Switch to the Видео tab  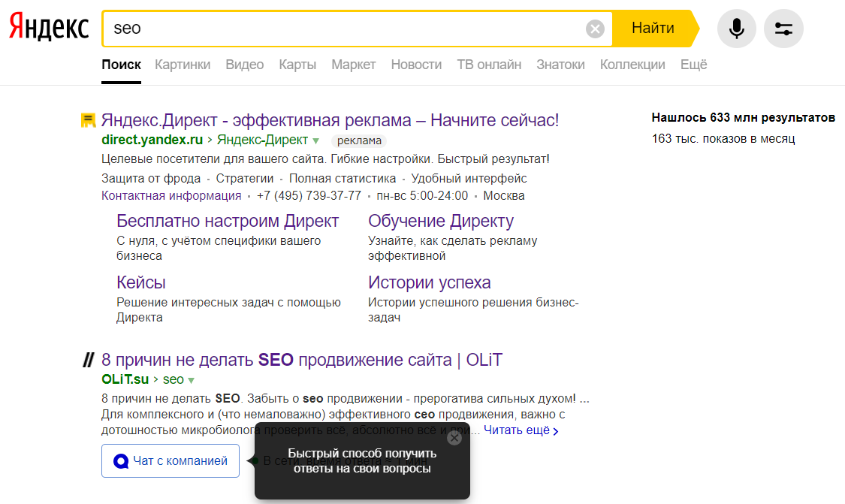pos(244,65)
